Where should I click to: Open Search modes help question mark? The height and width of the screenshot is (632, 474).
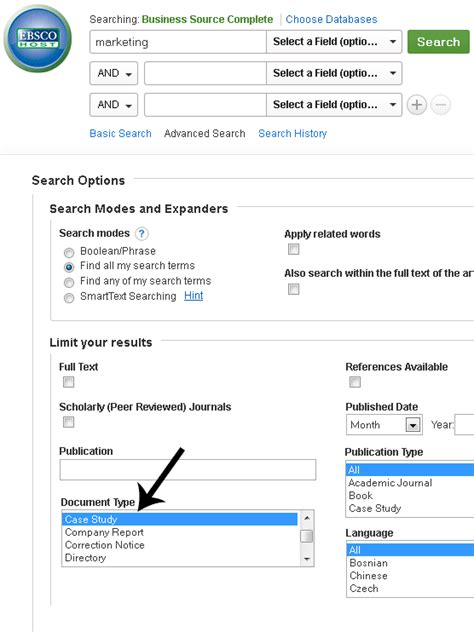pyautogui.click(x=141, y=233)
